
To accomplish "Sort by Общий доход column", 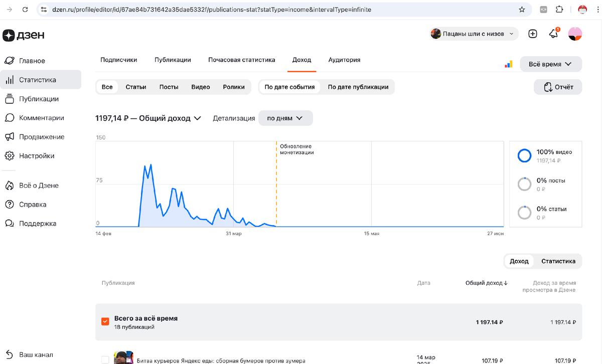I will click(487, 283).
